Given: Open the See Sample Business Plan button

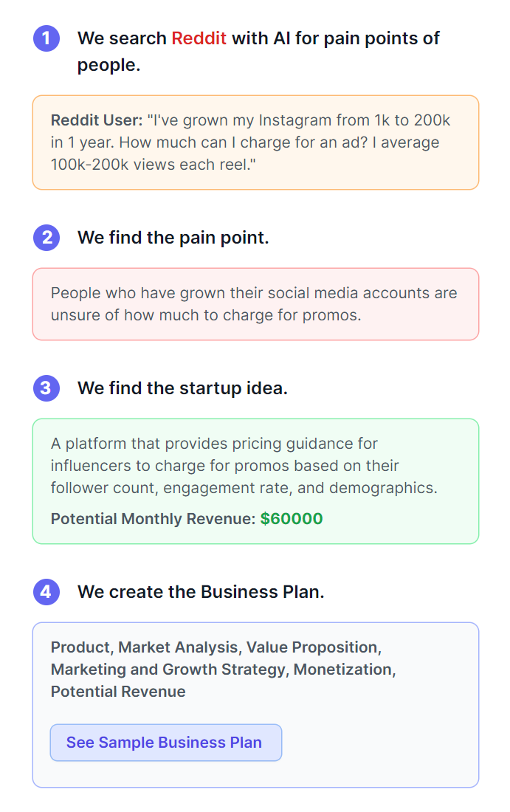Looking at the screenshot, I should 165,743.
